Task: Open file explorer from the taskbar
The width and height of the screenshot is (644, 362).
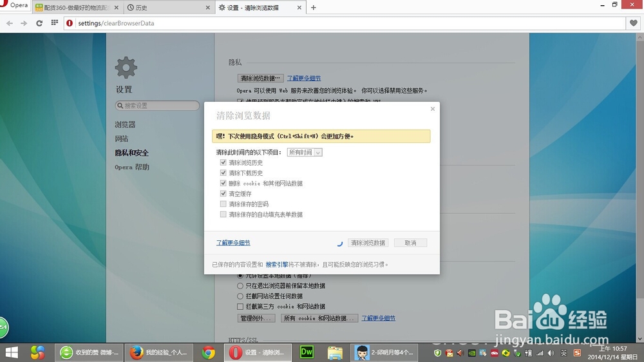Action: [335, 352]
